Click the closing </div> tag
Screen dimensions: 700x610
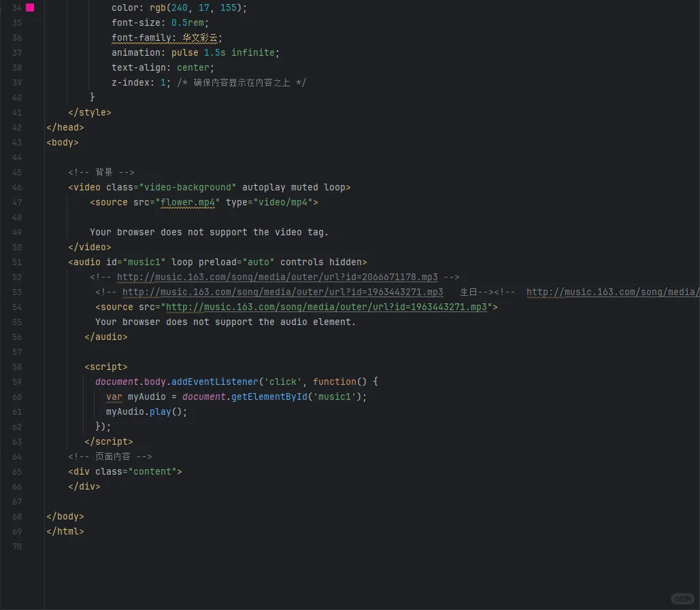coord(84,486)
